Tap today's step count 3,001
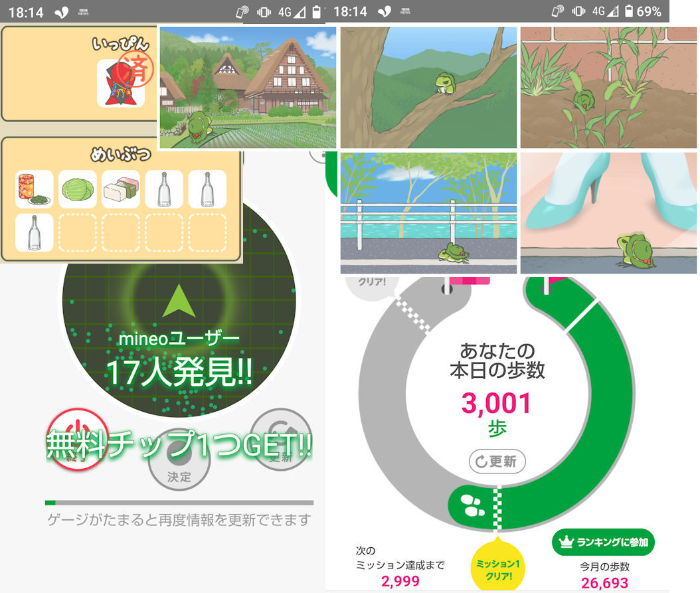The width and height of the screenshot is (700, 593). (496, 403)
